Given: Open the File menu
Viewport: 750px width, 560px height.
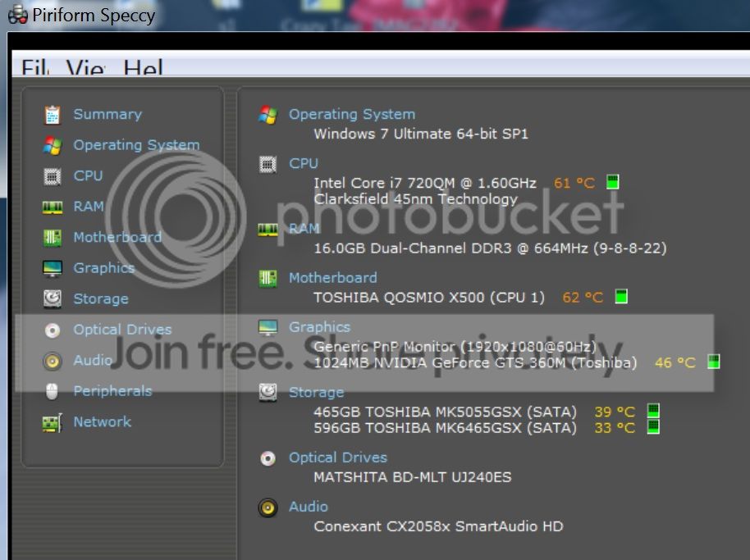Looking at the screenshot, I should pyautogui.click(x=35, y=67).
